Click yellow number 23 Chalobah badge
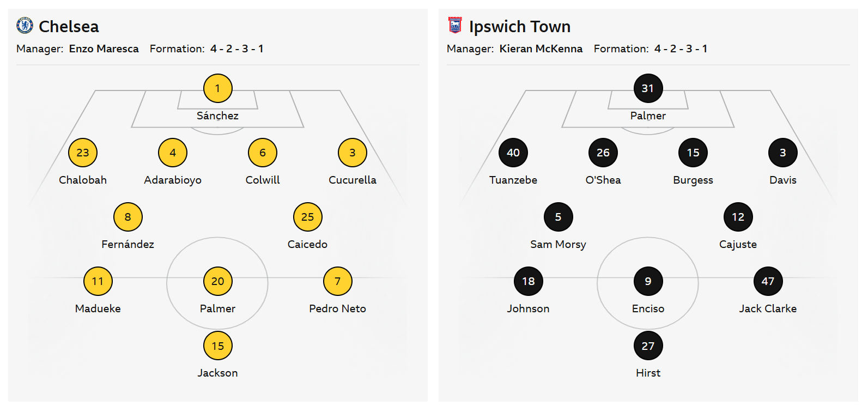This screenshot has height=412, width=868. (x=83, y=153)
